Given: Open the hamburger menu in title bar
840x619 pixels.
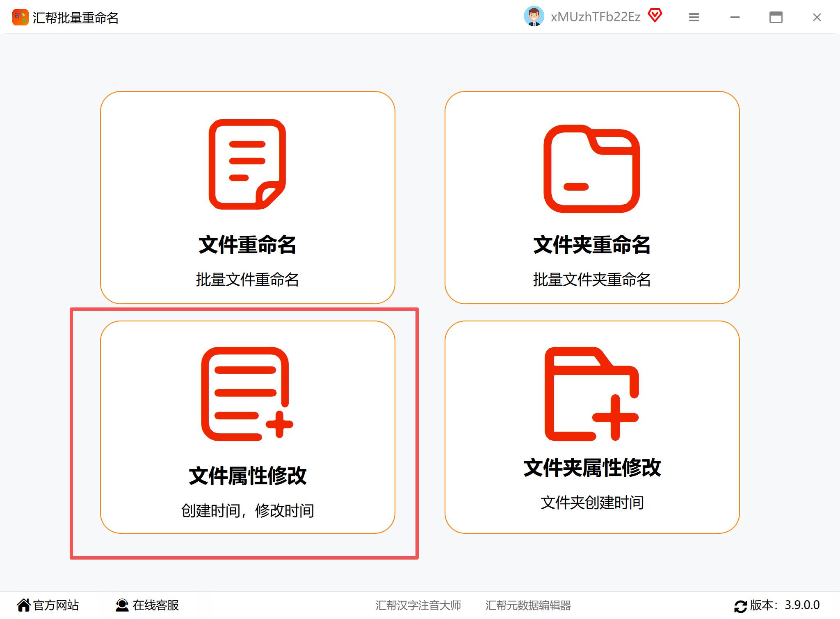Looking at the screenshot, I should click(694, 17).
